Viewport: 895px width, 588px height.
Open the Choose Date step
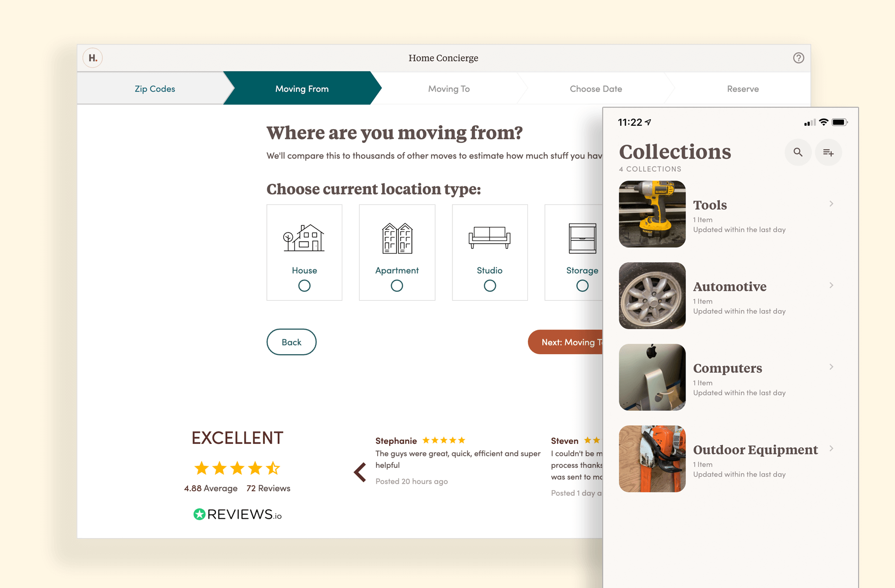pyautogui.click(x=596, y=88)
